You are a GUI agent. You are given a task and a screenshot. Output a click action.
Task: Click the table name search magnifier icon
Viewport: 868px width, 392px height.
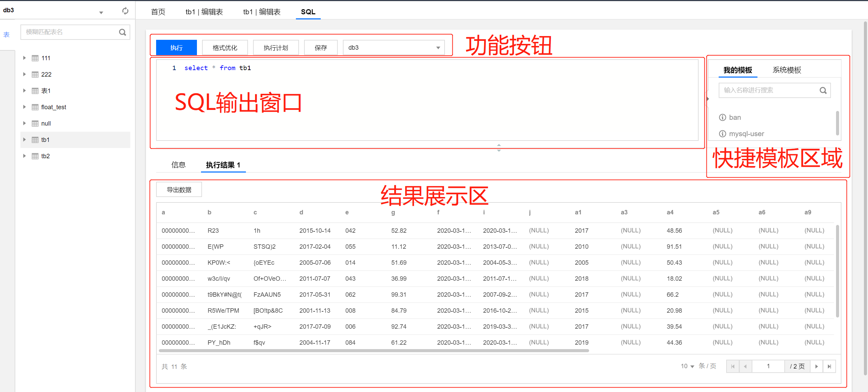(x=122, y=32)
